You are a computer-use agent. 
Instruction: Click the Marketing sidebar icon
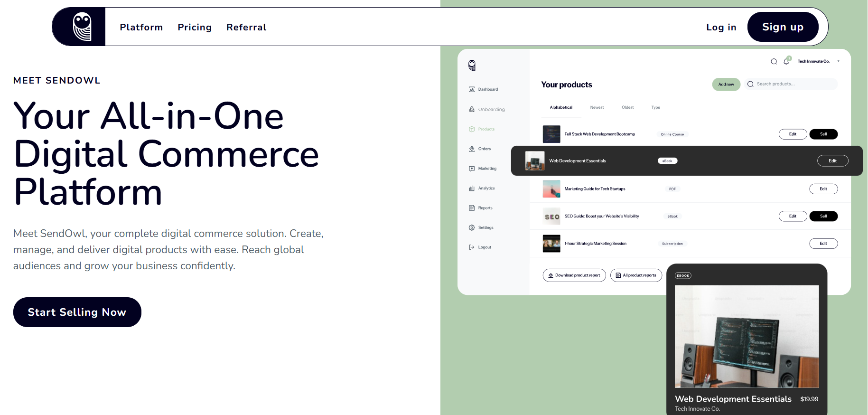[472, 169]
